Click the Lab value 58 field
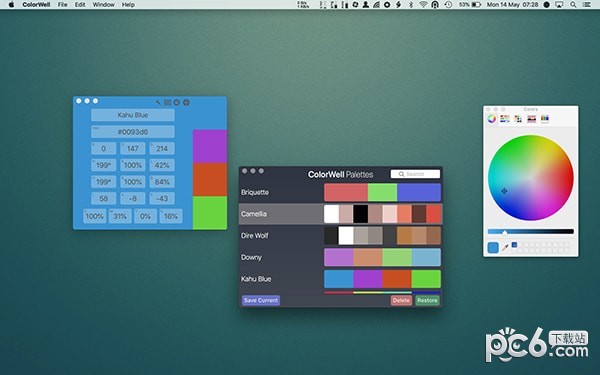 (103, 199)
